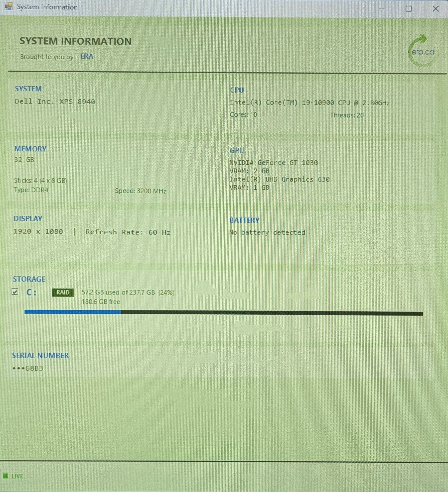Click the STORAGE section heading
Screen dimensions: 448x492
point(29,279)
